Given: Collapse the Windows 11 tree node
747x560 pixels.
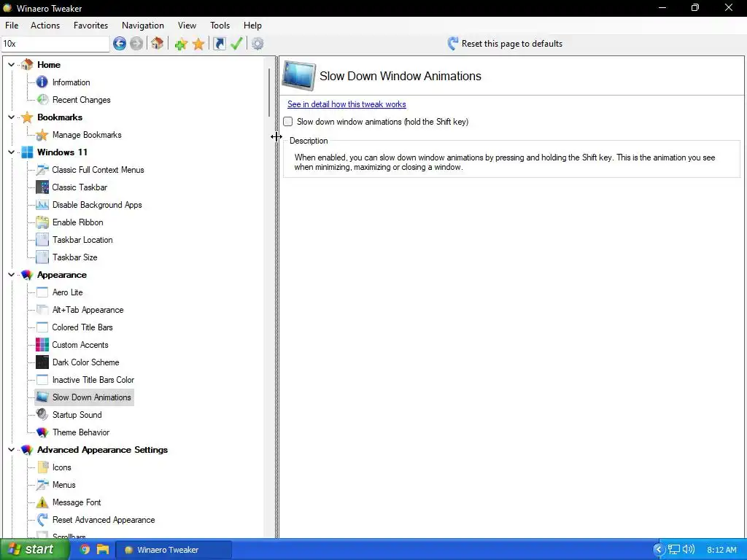Looking at the screenshot, I should point(12,152).
